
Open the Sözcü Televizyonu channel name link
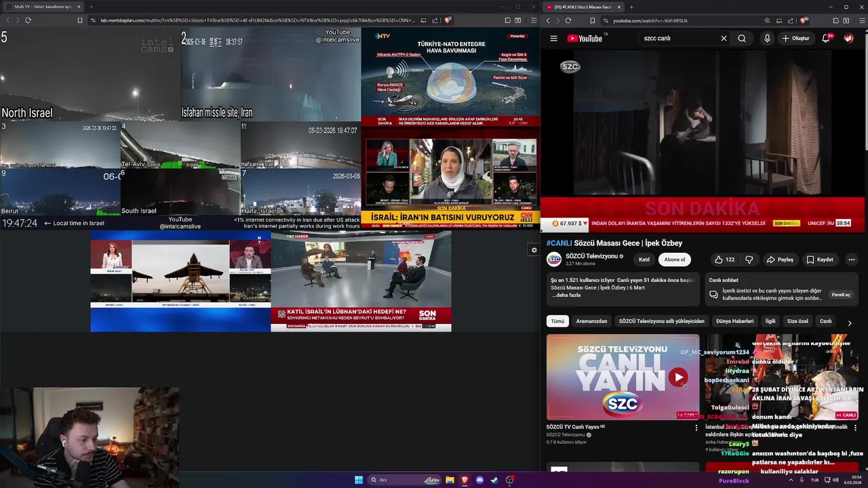click(592, 256)
